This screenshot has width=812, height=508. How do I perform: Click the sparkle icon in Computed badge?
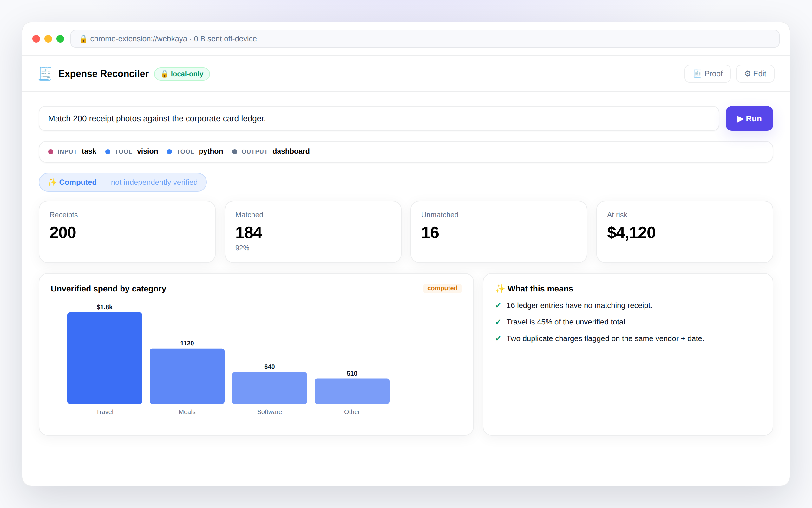(x=52, y=183)
